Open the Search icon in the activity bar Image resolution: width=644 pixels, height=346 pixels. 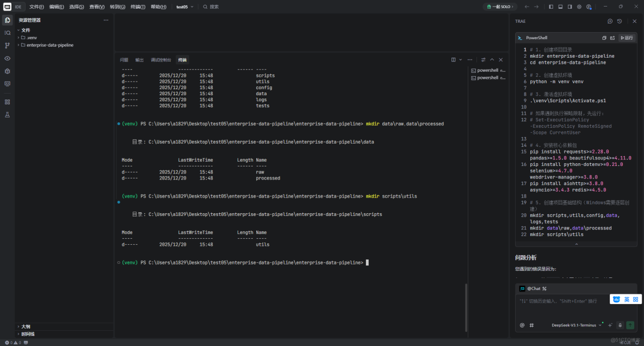click(x=7, y=33)
